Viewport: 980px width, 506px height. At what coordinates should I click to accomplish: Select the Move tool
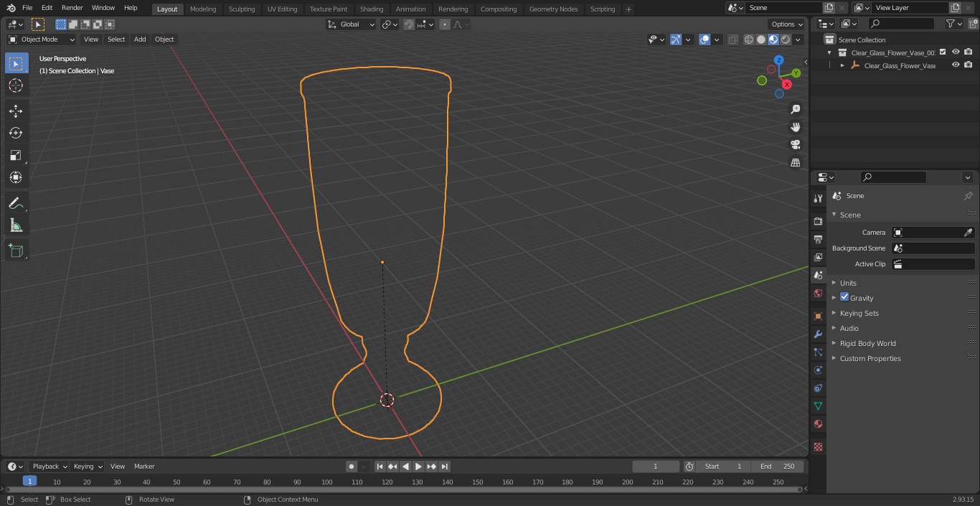point(16,111)
